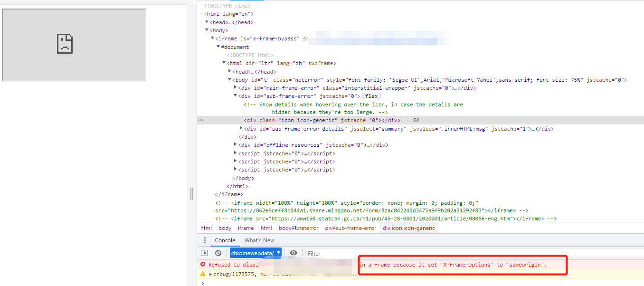
Task: Clear the console with the ban icon
Action: click(x=218, y=253)
